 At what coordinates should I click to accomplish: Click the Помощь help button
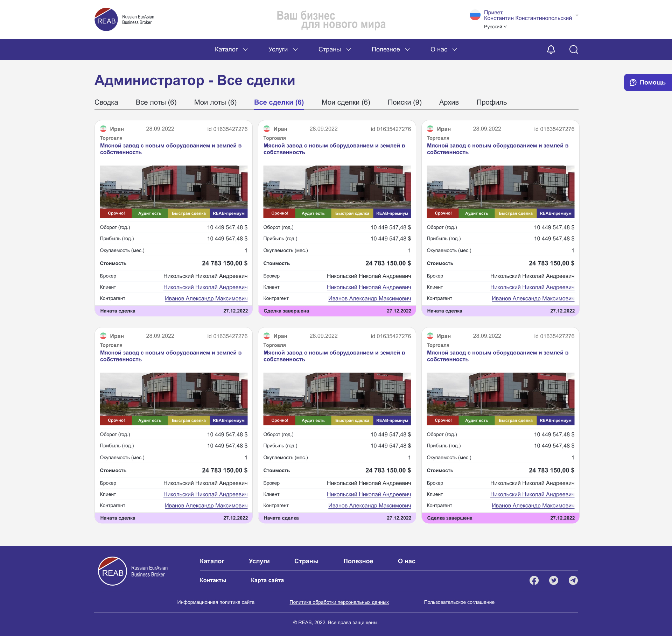pyautogui.click(x=648, y=82)
